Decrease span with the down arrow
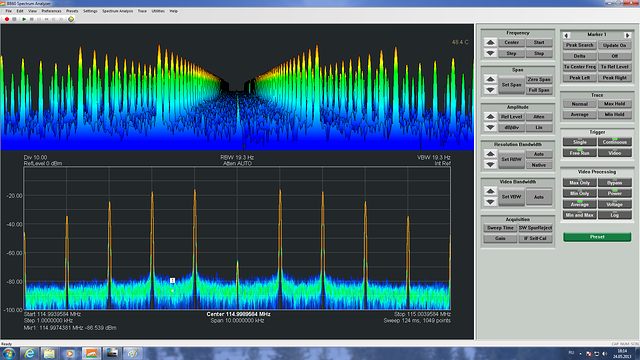The height and width of the screenshot is (360, 640). click(x=491, y=90)
